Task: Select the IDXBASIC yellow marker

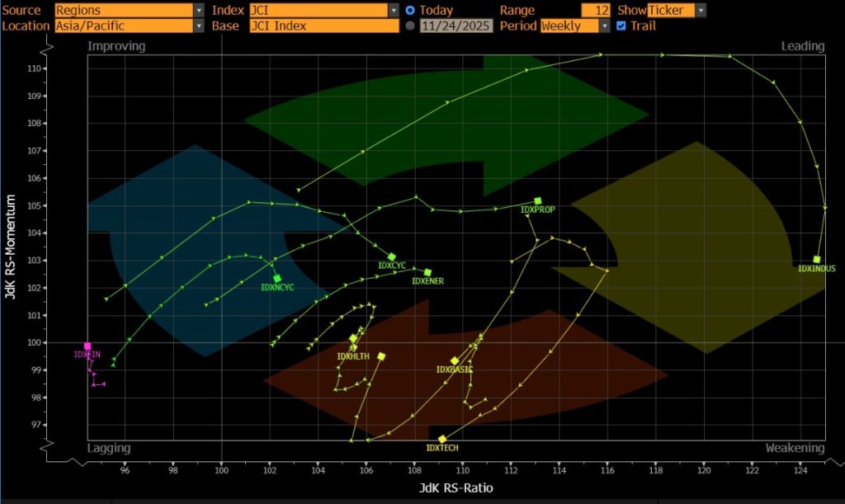Action: point(455,360)
